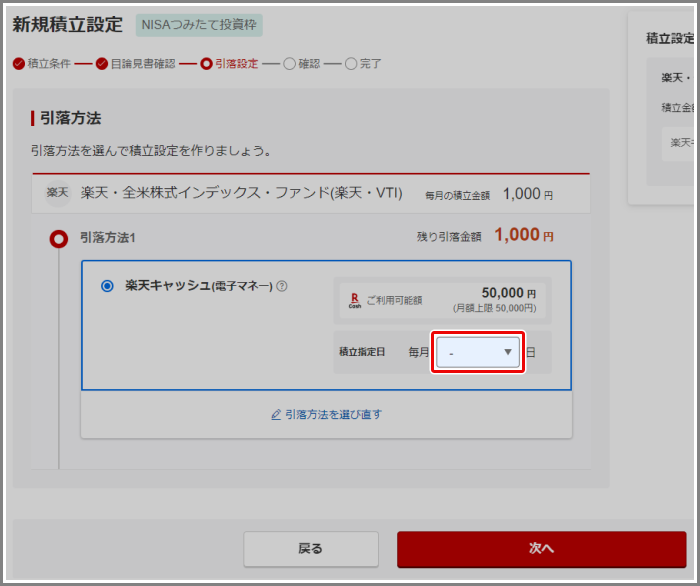Screen dimensions: 700x586
Task: Click the pencil edit icon
Action: coord(276,415)
